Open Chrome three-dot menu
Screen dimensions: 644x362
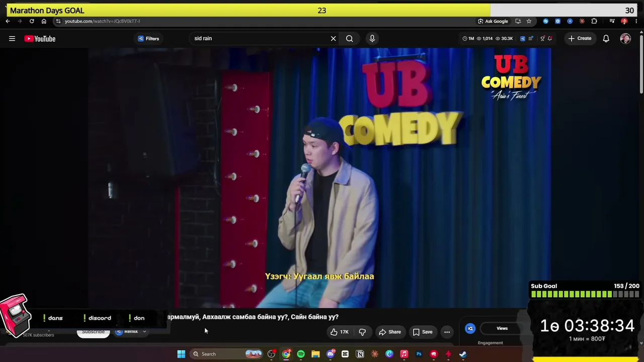pyautogui.click(x=636, y=21)
